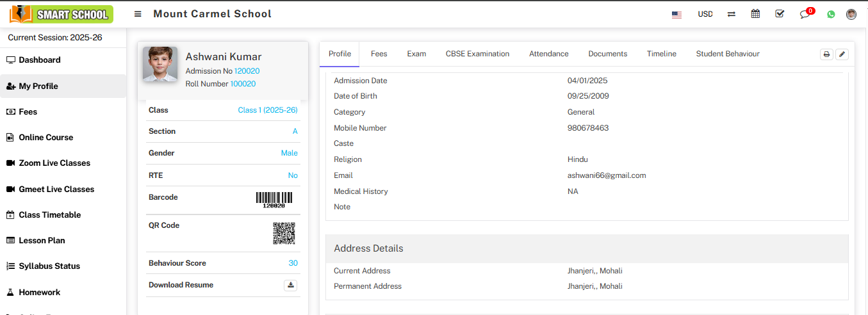Click the print profile icon

click(826, 54)
